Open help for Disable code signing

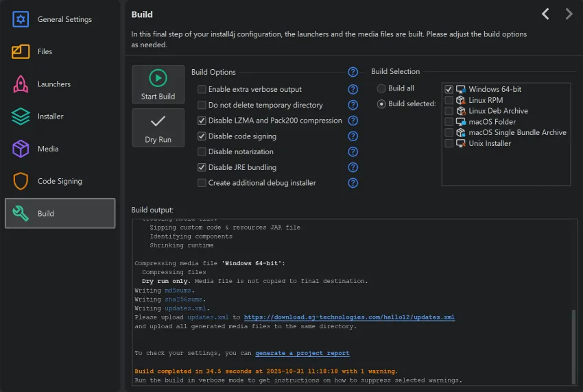tap(353, 136)
